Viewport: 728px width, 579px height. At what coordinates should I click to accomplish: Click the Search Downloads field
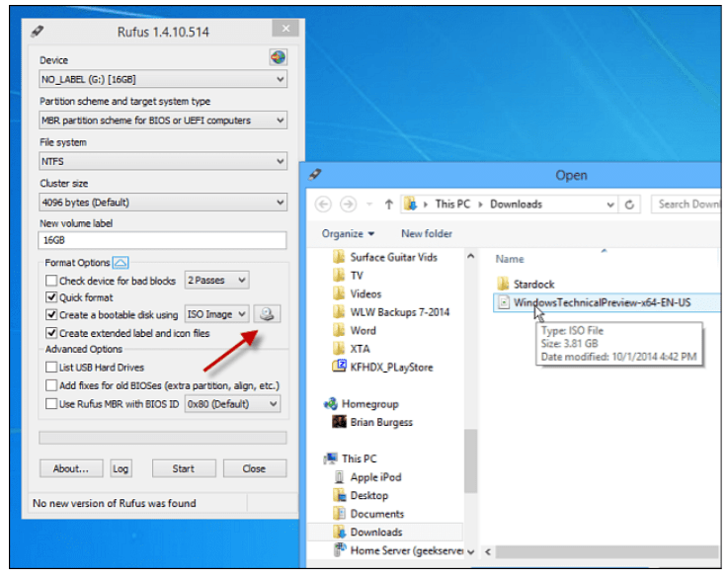687,205
